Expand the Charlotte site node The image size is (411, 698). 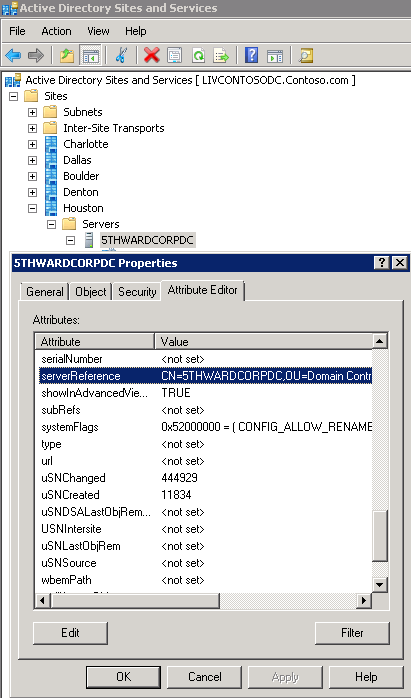[x=32, y=144]
